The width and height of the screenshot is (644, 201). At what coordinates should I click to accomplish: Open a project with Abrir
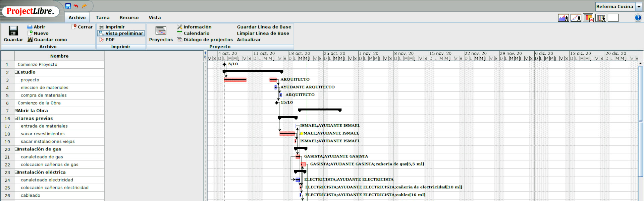tap(36, 27)
